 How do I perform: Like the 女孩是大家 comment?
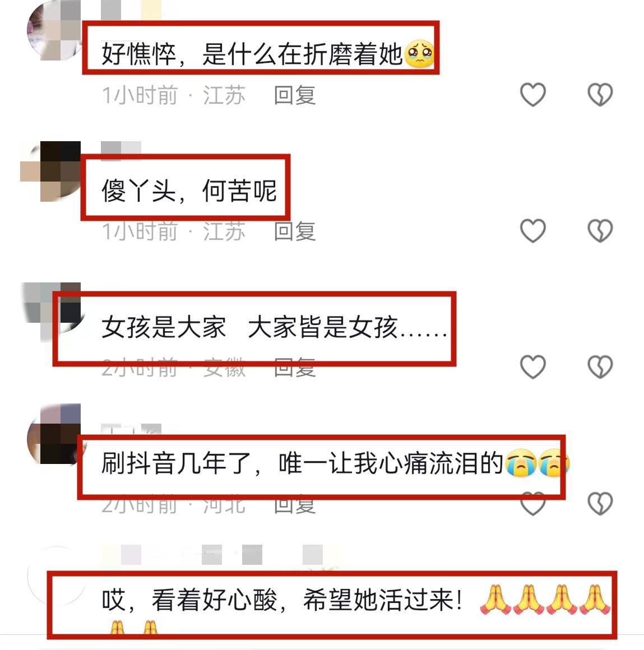tap(532, 367)
